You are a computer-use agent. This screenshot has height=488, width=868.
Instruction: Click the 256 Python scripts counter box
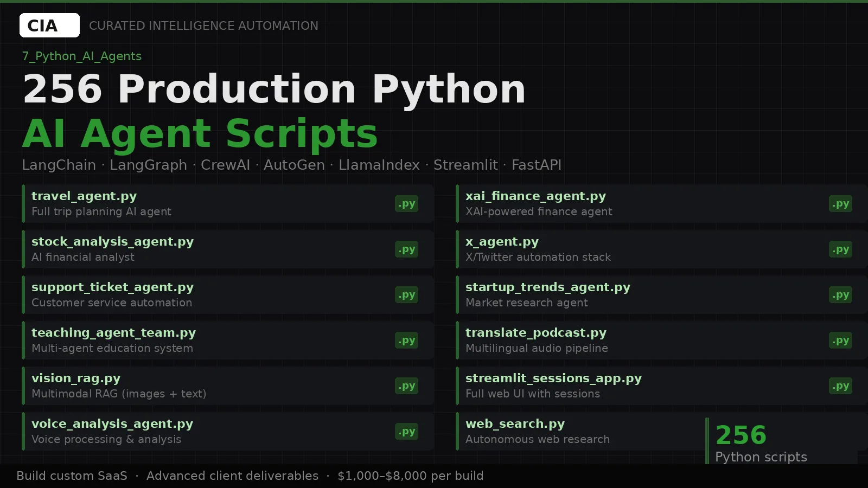[781, 441]
